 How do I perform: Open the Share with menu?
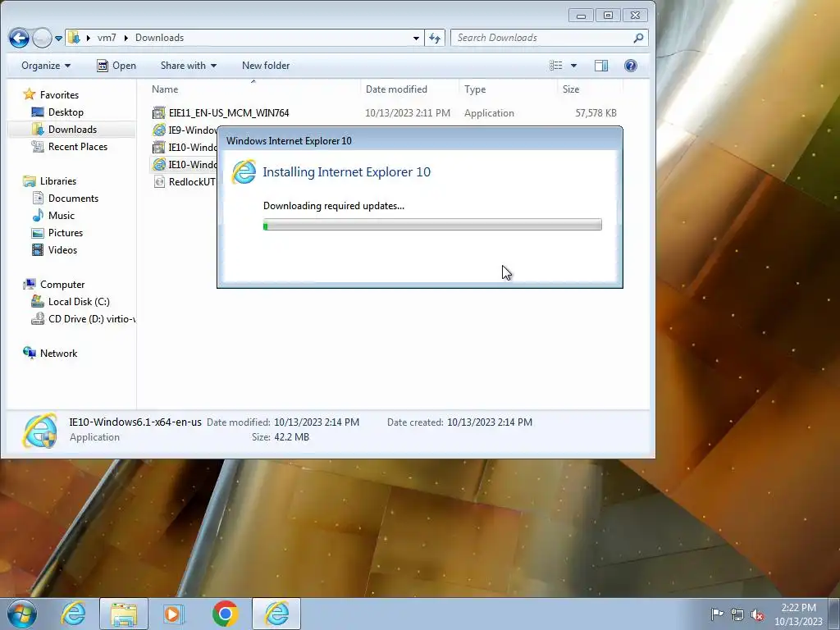point(189,66)
